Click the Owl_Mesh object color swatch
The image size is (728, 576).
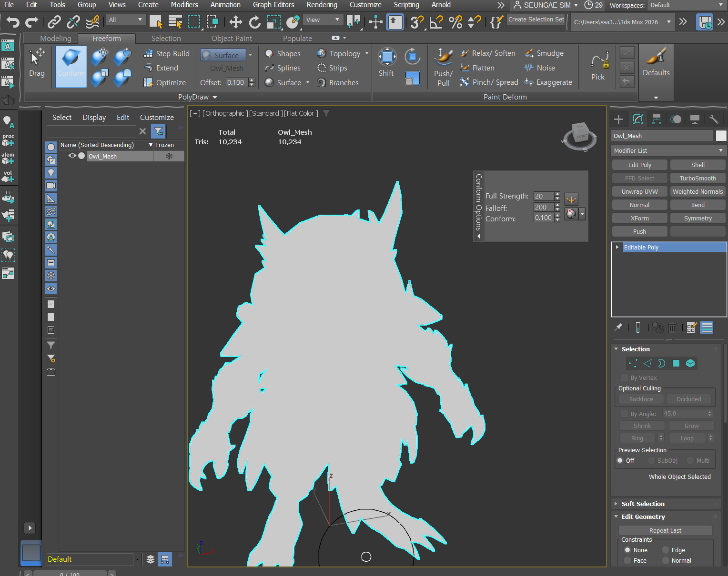[721, 136]
